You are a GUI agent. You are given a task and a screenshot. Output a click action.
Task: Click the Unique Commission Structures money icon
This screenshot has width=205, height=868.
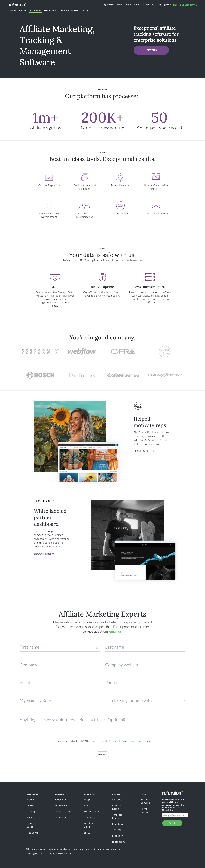click(x=156, y=177)
